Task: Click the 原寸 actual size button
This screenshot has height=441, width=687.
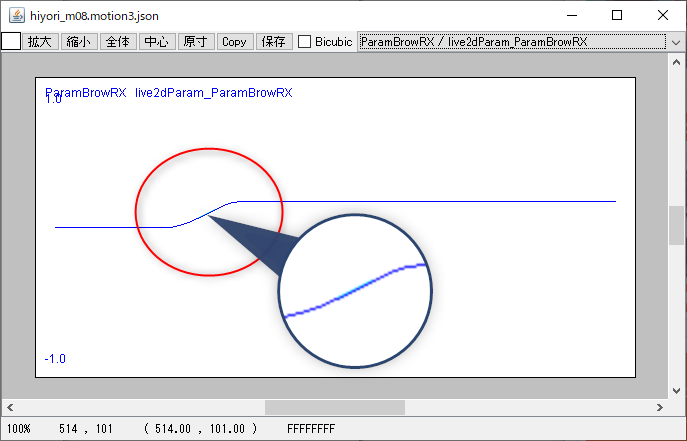Action: point(195,42)
